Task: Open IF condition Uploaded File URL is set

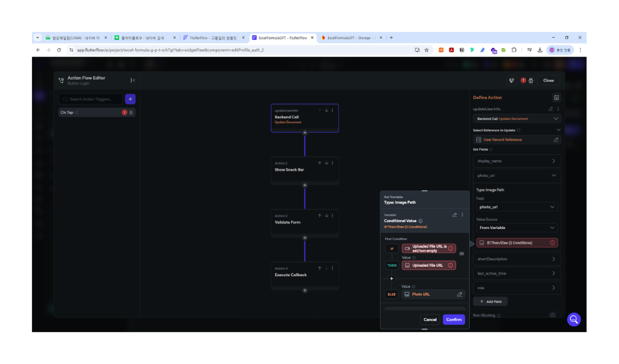Action: point(428,248)
